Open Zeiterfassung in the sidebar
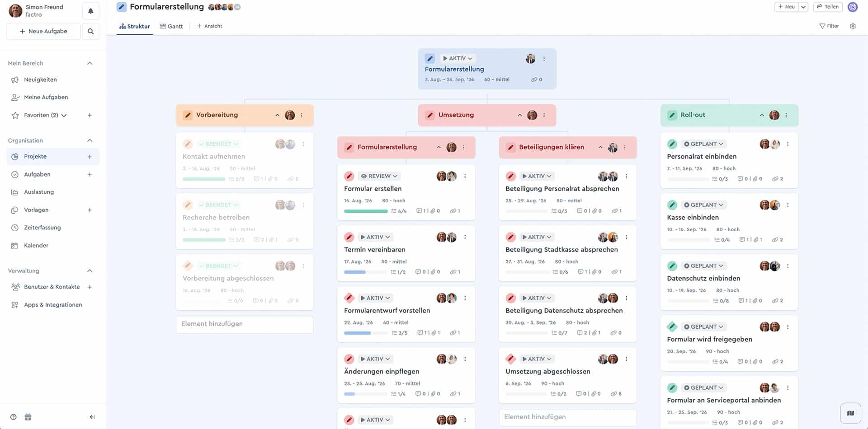Image resolution: width=868 pixels, height=429 pixels. (42, 228)
